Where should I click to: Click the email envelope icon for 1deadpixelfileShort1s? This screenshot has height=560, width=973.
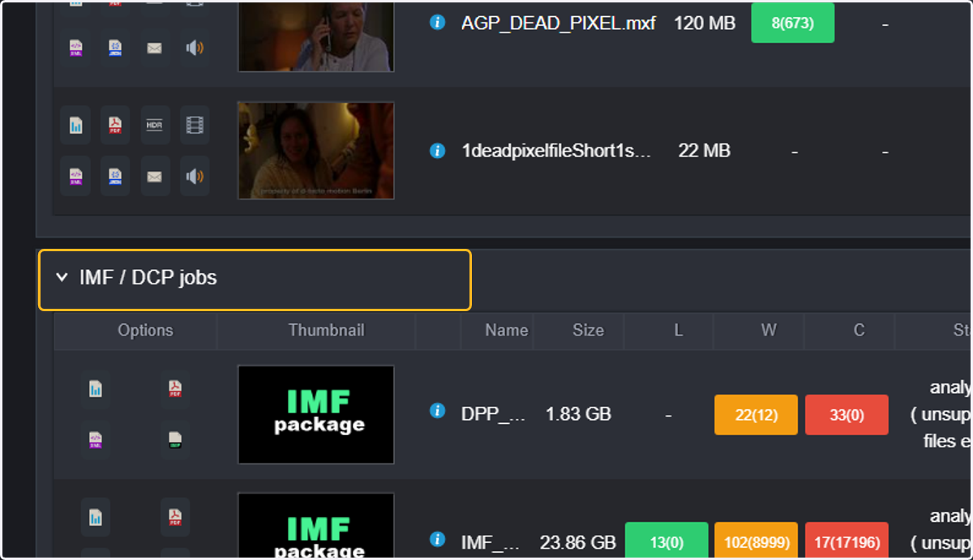click(155, 176)
